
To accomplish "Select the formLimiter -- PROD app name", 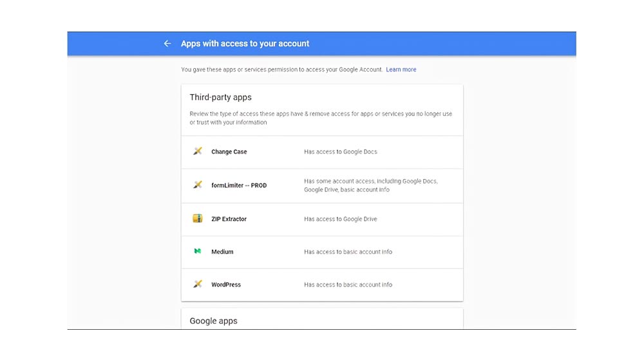I will (238, 186).
